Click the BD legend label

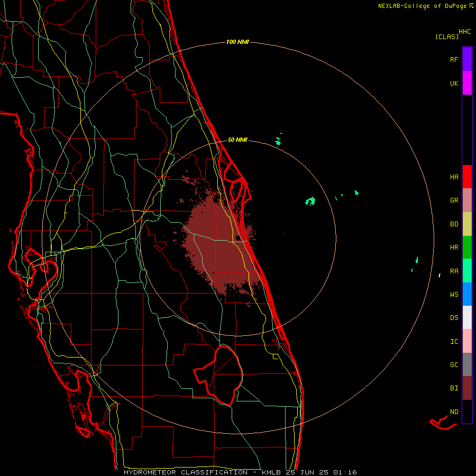click(x=454, y=224)
